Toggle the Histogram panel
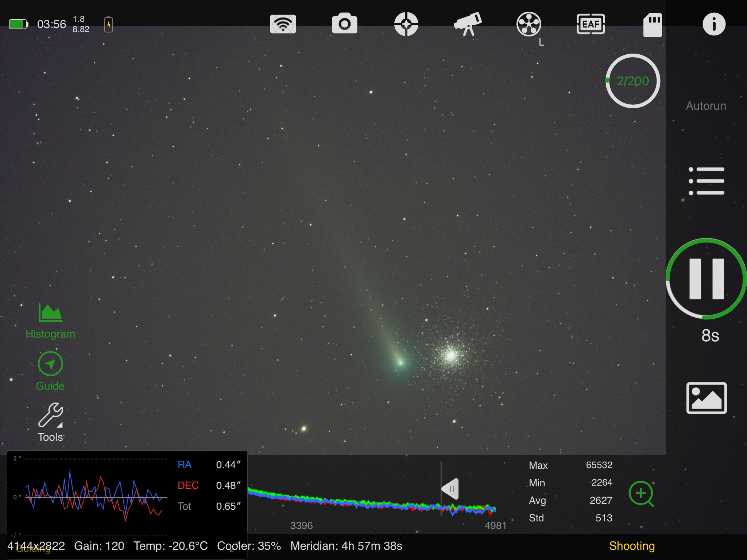747x560 pixels. pos(50,322)
